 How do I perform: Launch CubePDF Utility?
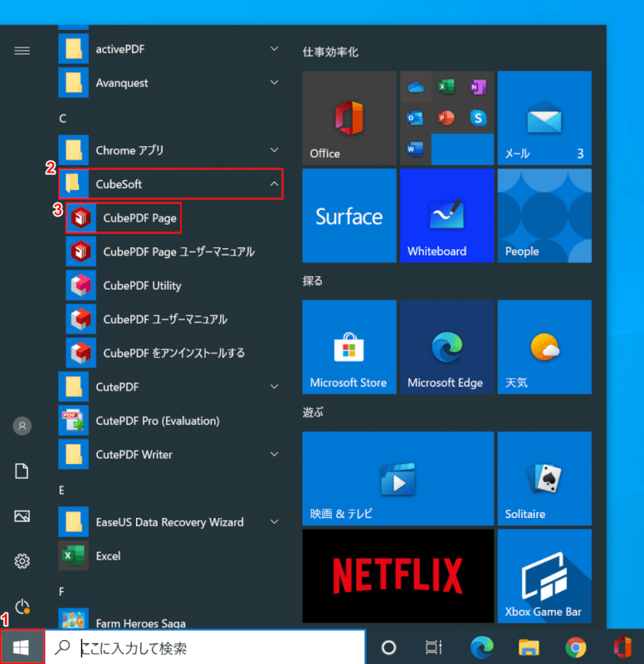point(173,286)
